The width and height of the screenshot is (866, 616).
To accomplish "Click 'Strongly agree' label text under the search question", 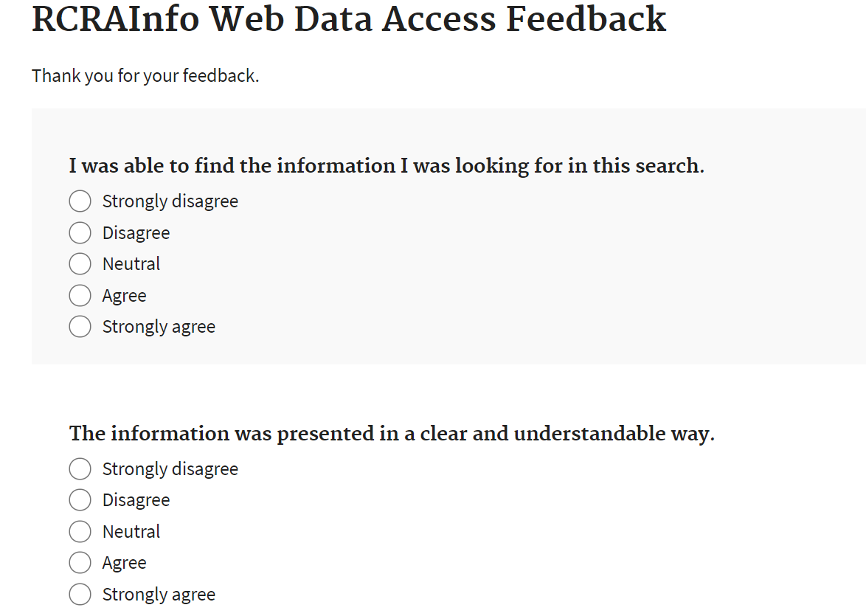I will point(159,326).
